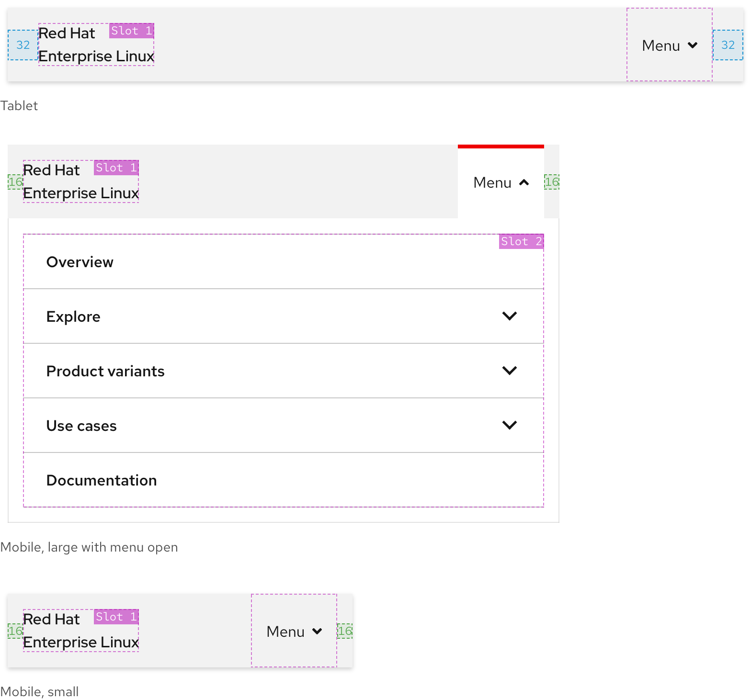Click the chevron beside Menu in Tablet navigation
Viewport: 751px width, 700px height.
pyautogui.click(x=692, y=45)
